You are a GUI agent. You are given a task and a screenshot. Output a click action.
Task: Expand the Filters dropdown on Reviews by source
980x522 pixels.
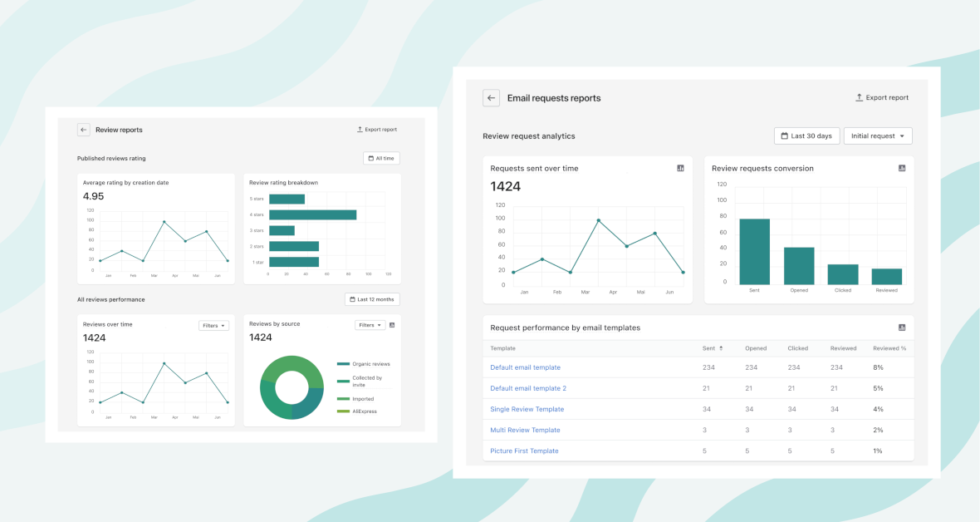(370, 324)
